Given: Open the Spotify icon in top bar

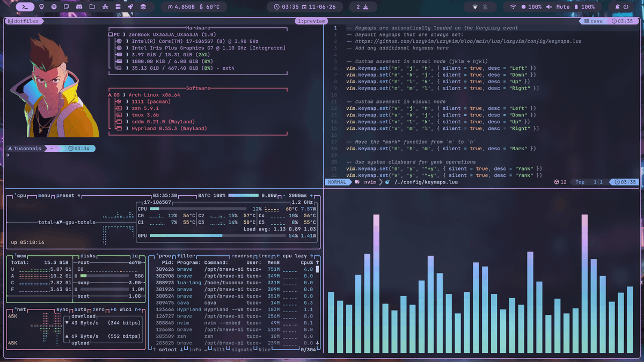Looking at the screenshot, I should pyautogui.click(x=54, y=7).
